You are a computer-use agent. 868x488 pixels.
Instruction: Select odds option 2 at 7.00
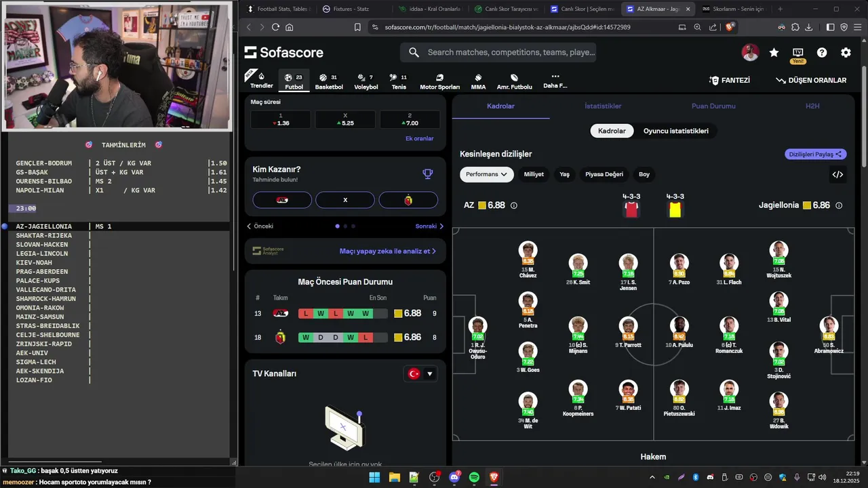tap(410, 119)
